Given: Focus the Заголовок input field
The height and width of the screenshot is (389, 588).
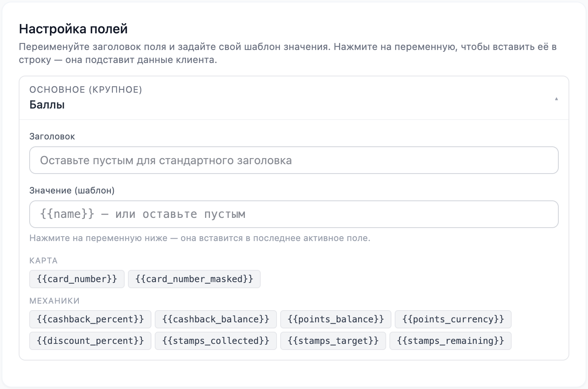Looking at the screenshot, I should coord(294,160).
